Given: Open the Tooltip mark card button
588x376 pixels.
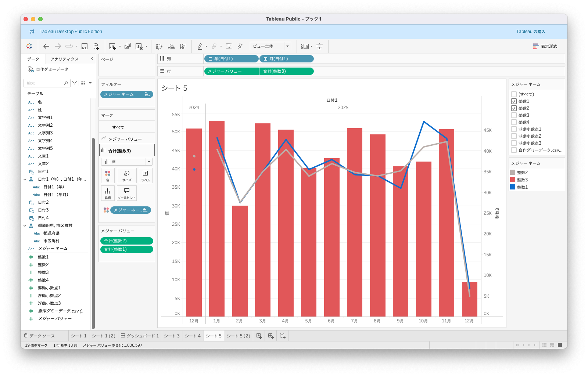Looking at the screenshot, I should [127, 193].
